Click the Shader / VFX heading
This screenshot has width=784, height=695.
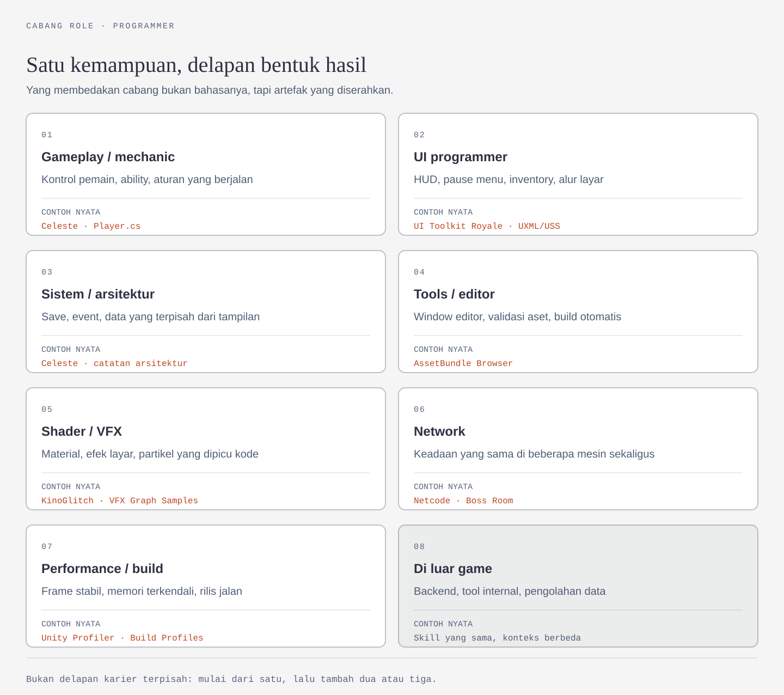[82, 431]
